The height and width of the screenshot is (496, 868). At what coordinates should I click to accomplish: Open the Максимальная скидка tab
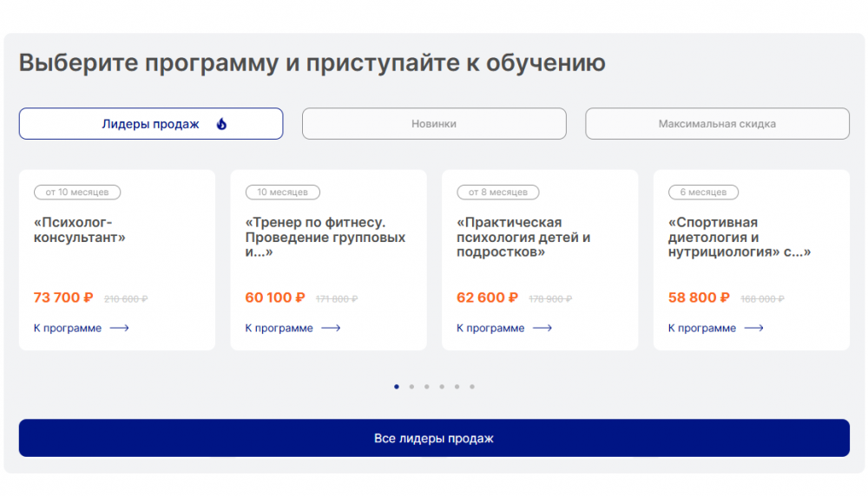pos(717,124)
